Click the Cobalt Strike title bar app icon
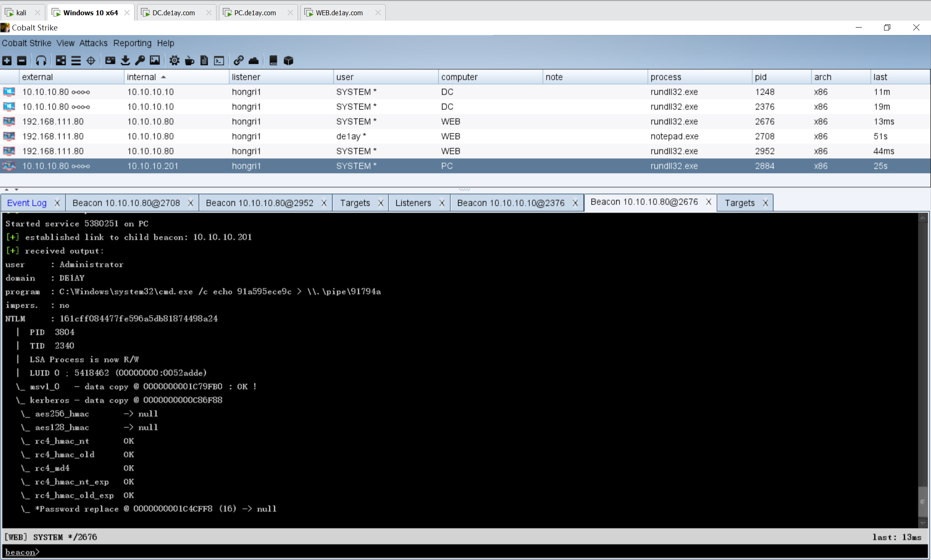Screen dimensions: 931x560 coord(5,28)
